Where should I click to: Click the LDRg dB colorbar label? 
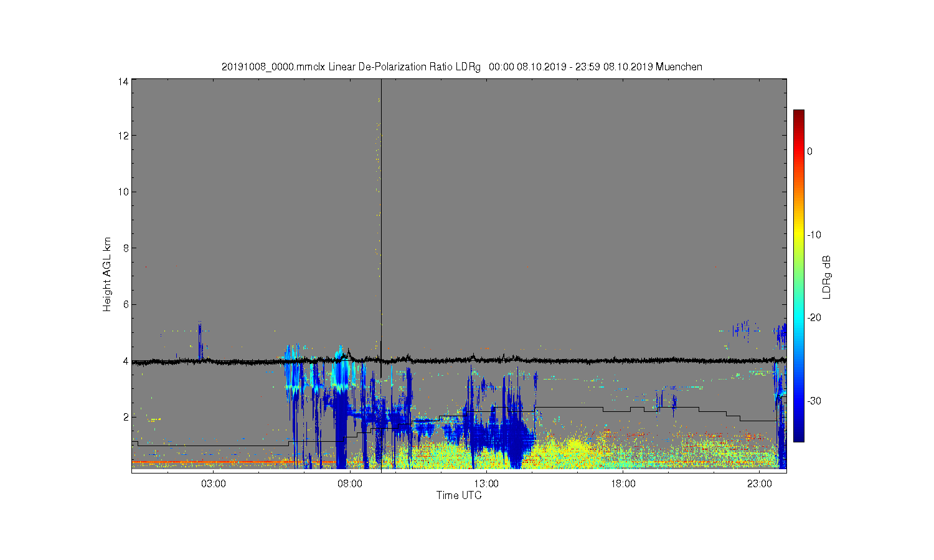pos(827,277)
